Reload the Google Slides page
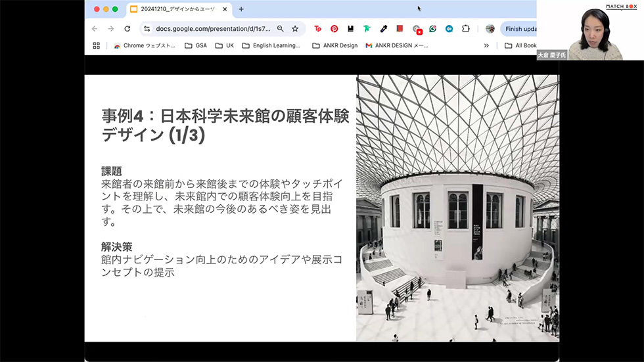Screen dimensions: 644x362 [x=127, y=29]
